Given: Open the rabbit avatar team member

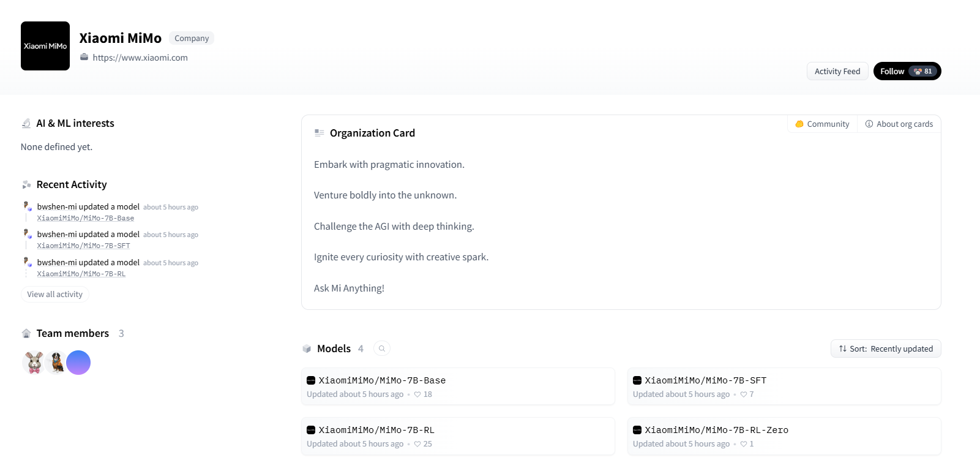Looking at the screenshot, I should point(34,363).
